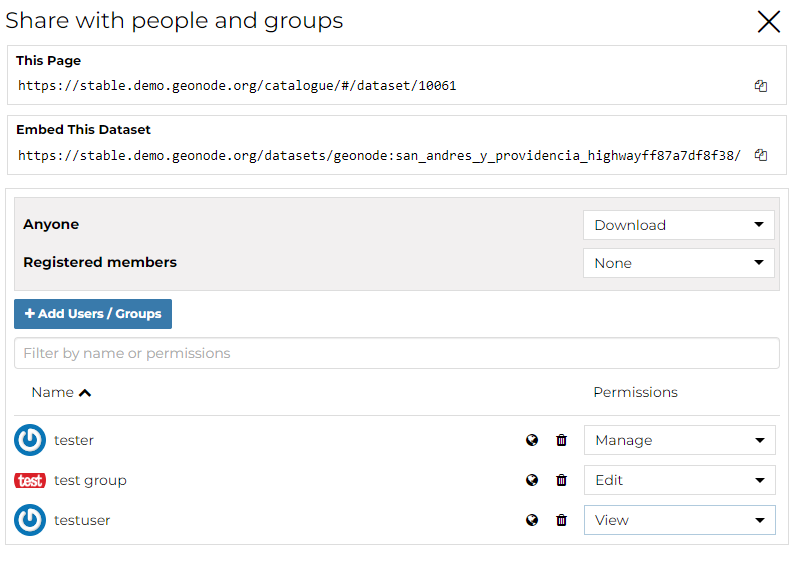Open test group's Edit permission dropdown
This screenshot has width=797, height=581.
tap(680, 480)
